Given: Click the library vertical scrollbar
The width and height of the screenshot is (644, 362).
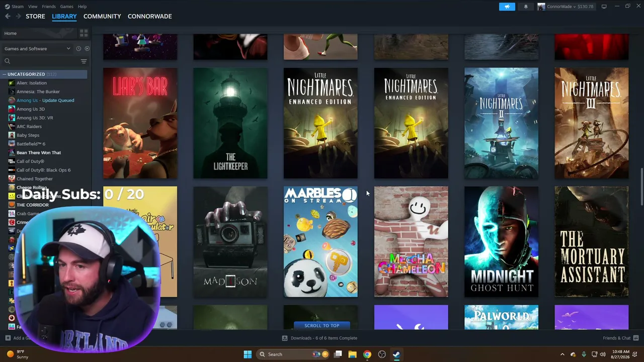Looking at the screenshot, I should (x=641, y=187).
